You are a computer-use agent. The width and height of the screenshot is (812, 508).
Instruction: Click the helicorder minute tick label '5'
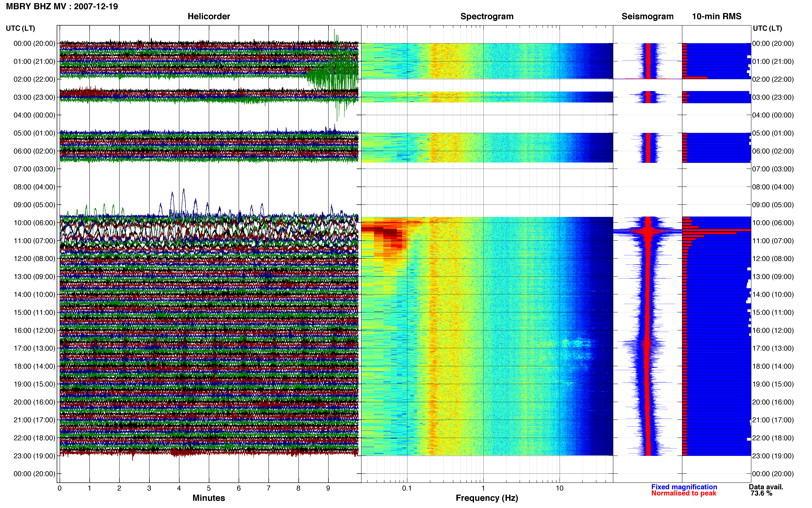click(209, 488)
